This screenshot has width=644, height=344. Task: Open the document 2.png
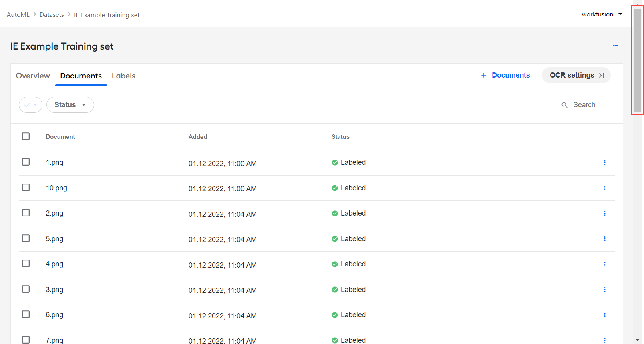point(54,213)
